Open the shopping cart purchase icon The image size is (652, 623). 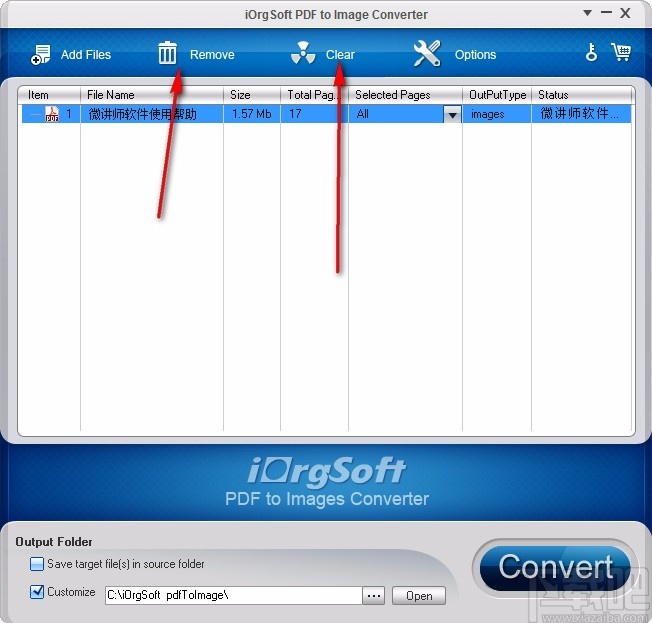621,52
